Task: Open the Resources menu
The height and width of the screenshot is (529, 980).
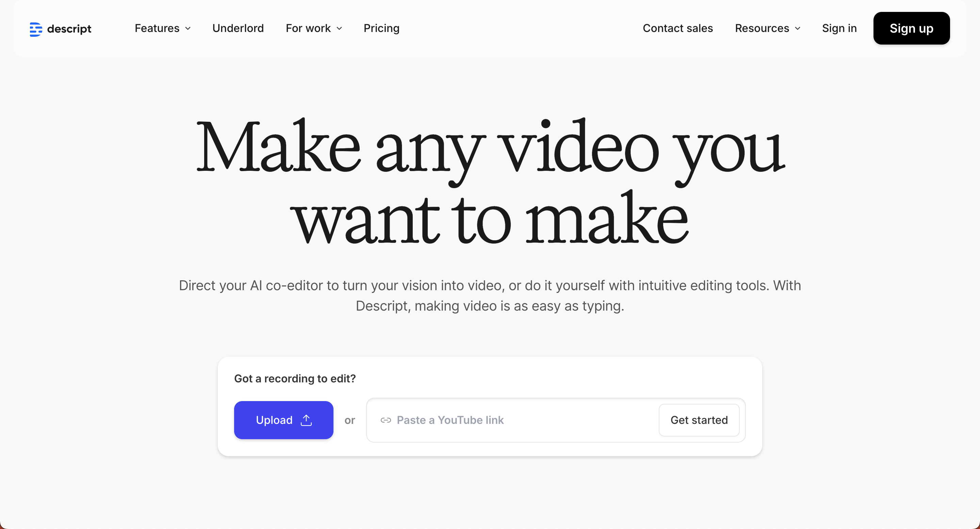Action: pos(768,29)
